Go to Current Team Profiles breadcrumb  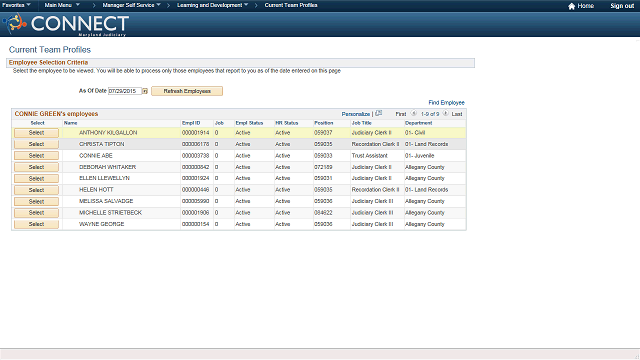[x=291, y=5]
